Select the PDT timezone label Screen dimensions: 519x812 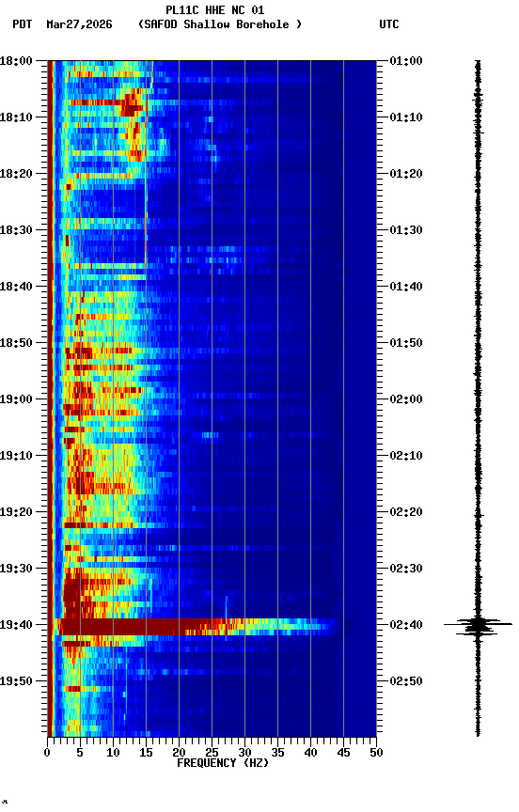[x=23, y=24]
